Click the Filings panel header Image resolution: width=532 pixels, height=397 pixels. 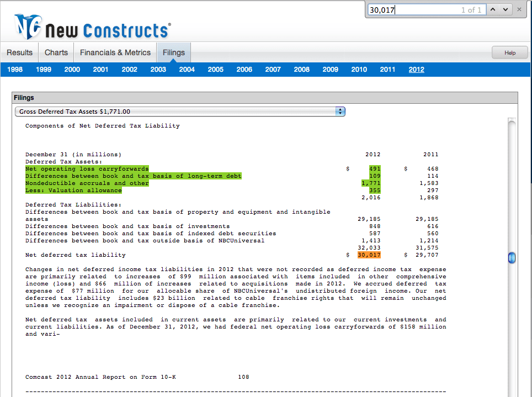pos(265,98)
